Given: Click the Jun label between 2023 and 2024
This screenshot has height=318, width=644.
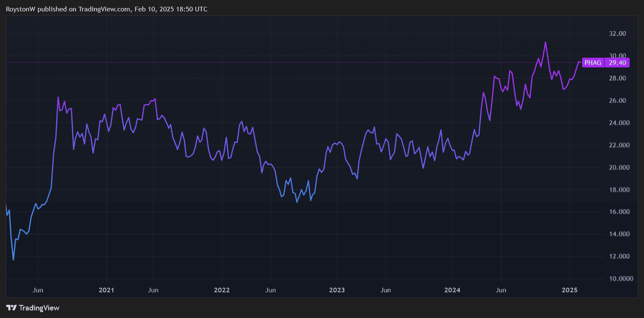Looking at the screenshot, I should 386,290.
